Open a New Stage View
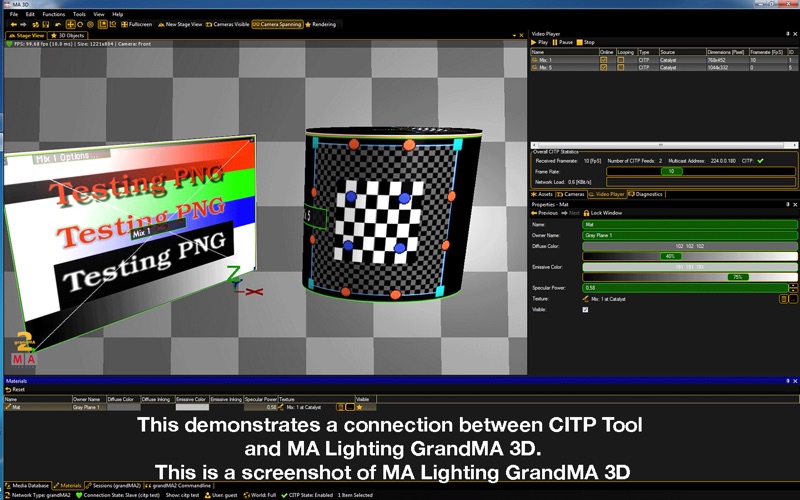The width and height of the screenshot is (800, 500). click(x=180, y=24)
